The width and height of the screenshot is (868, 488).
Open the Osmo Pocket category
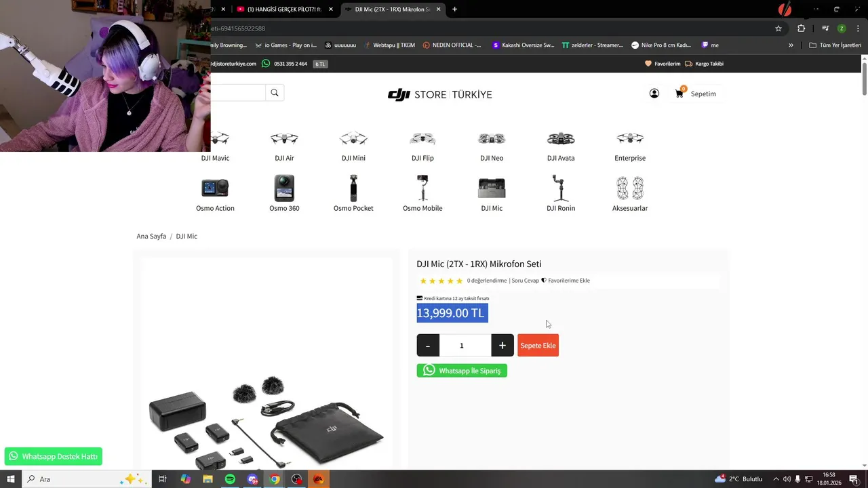pyautogui.click(x=353, y=194)
